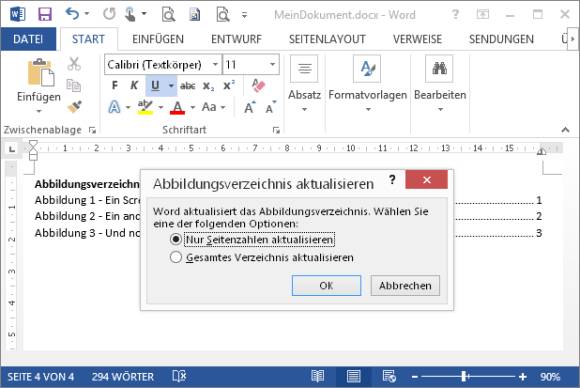
Task: Click the Abbrechen button
Action: click(x=405, y=286)
